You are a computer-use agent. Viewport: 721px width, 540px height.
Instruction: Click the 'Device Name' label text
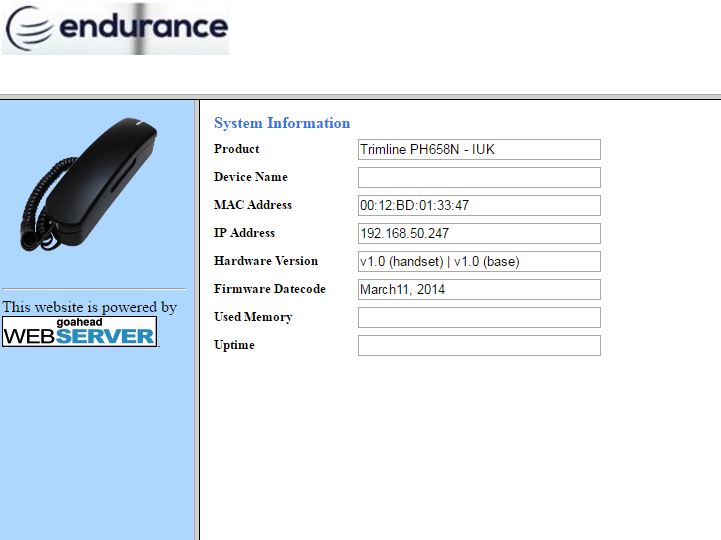point(251,177)
